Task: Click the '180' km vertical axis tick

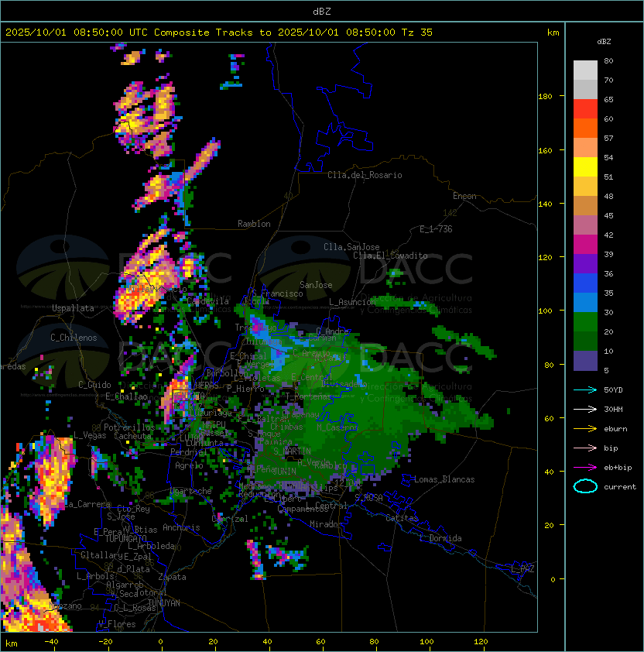Action: pos(545,97)
